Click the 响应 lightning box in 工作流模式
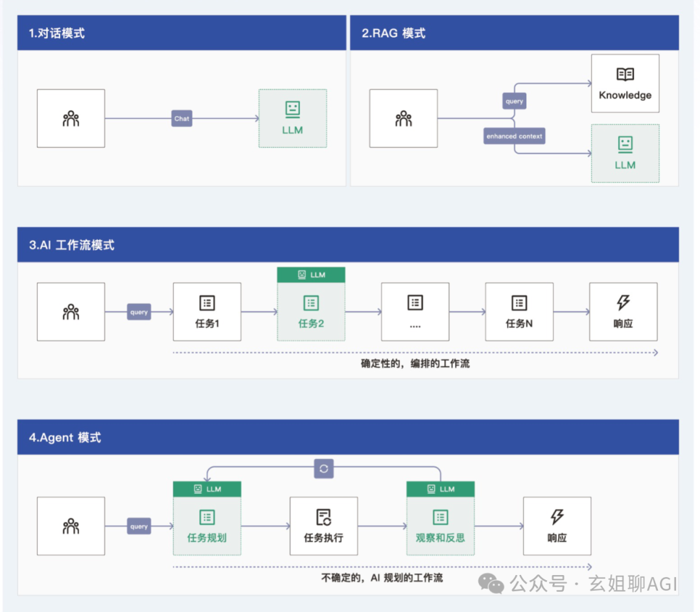The image size is (700, 612). point(624,312)
